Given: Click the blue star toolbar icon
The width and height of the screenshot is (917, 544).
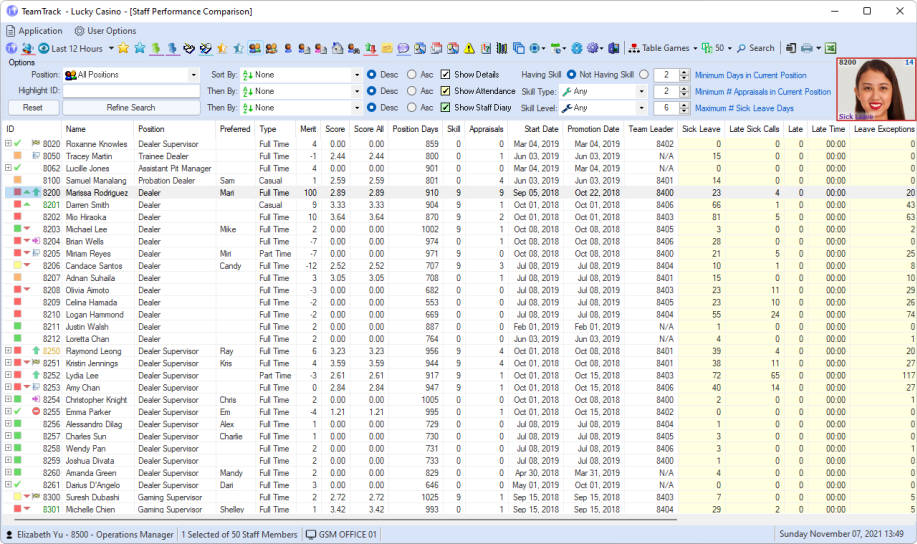Looking at the screenshot, I should pos(140,48).
